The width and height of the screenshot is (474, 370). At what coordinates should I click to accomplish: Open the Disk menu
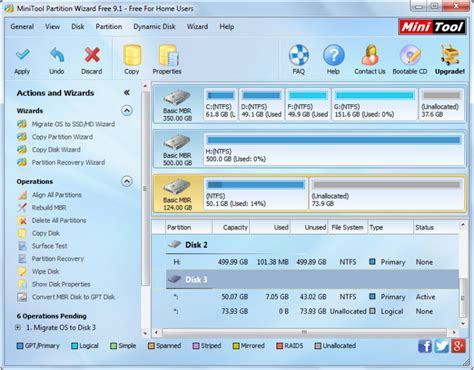click(78, 27)
